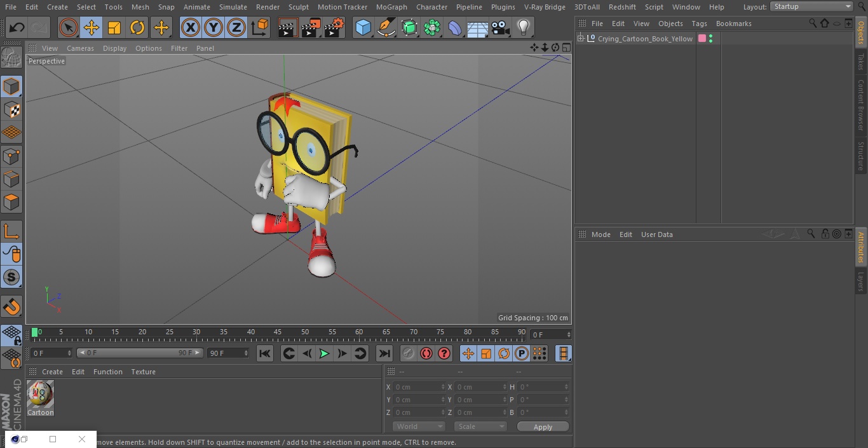Screen dimensions: 868x448
Task: Open the Attributes panel Mode menu
Action: coord(600,234)
